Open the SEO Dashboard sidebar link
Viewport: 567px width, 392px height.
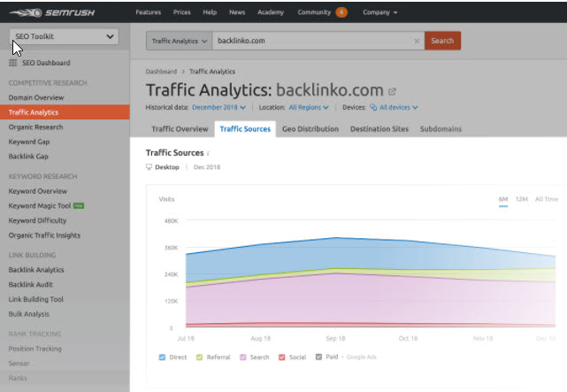click(46, 63)
